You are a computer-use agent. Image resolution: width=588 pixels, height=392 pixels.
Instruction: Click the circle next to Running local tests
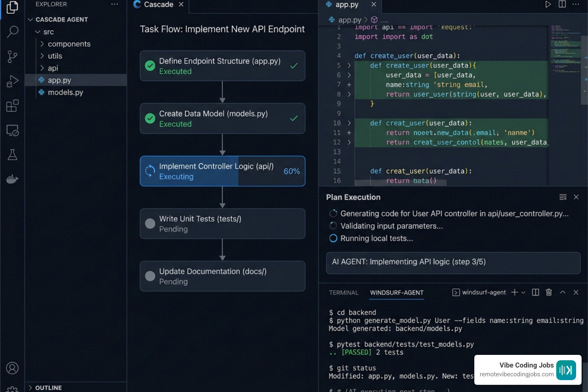pyautogui.click(x=333, y=238)
